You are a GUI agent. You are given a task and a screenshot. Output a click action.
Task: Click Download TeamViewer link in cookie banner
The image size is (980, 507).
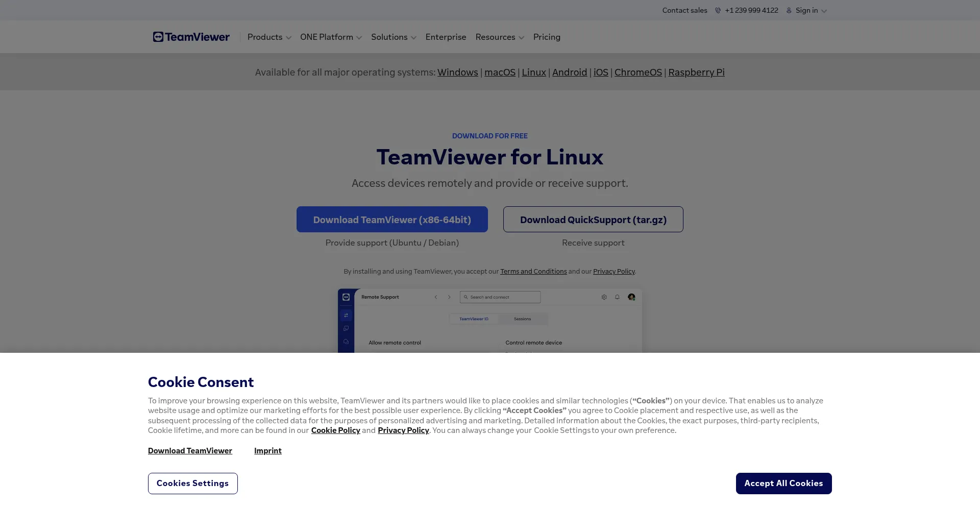190,451
